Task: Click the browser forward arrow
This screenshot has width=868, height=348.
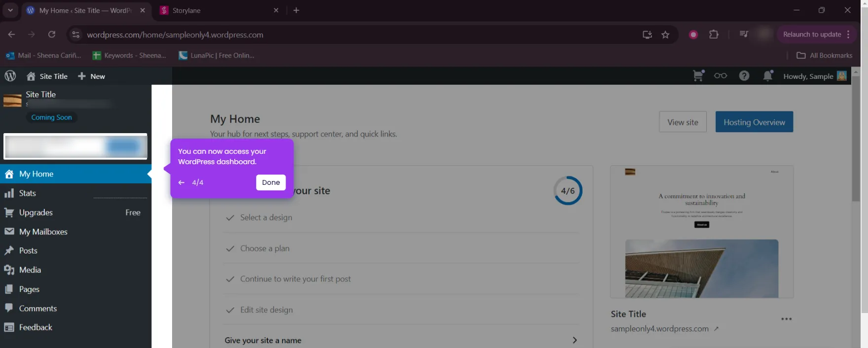Action: point(32,35)
